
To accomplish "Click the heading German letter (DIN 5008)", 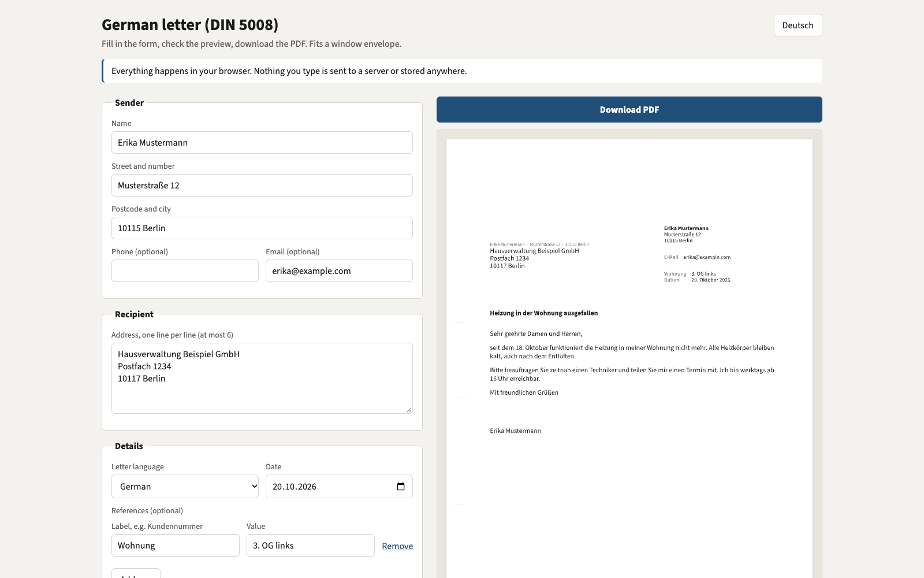I will click(x=190, y=25).
